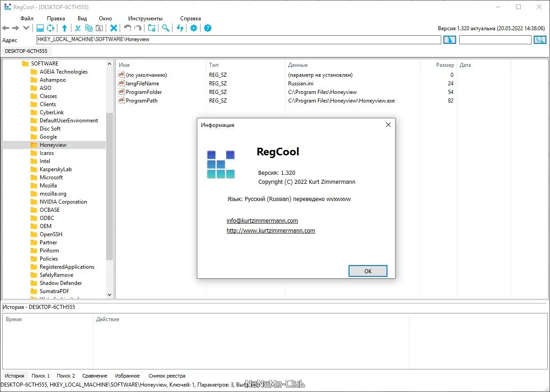Screen dimensions: 550x392
Task: Open the navigation history dropdown arrow
Action: [x=26, y=28]
